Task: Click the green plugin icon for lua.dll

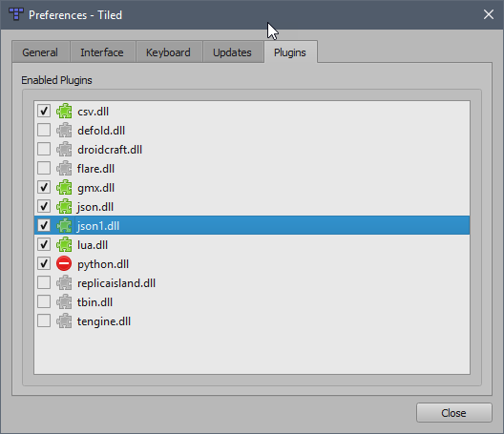Action: pyautogui.click(x=64, y=245)
